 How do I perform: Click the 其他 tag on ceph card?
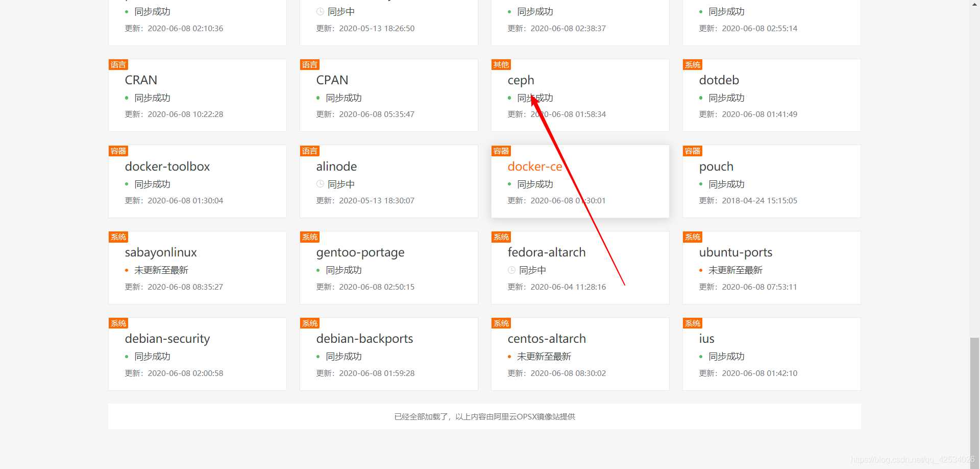tap(501, 65)
